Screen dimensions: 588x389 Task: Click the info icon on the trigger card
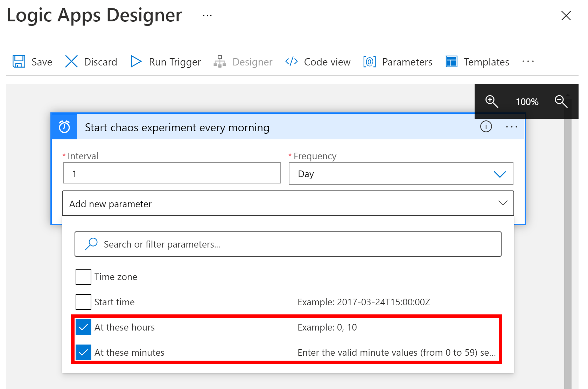486,127
